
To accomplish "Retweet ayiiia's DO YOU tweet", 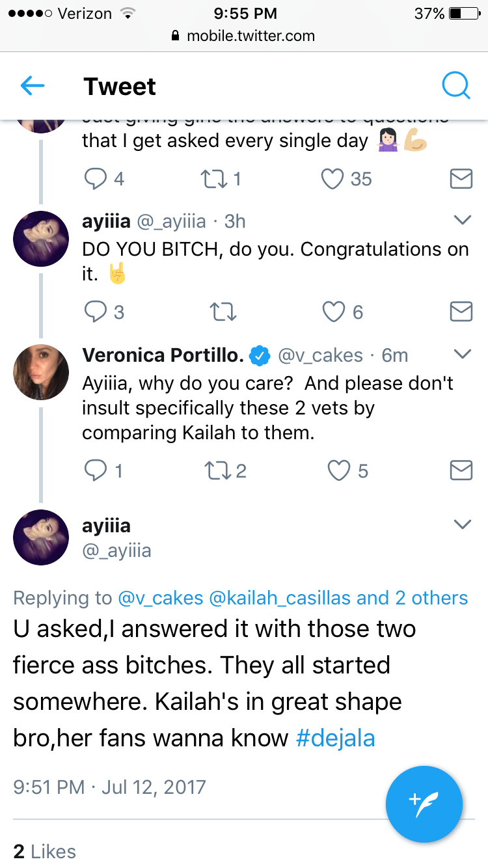I will (224, 312).
